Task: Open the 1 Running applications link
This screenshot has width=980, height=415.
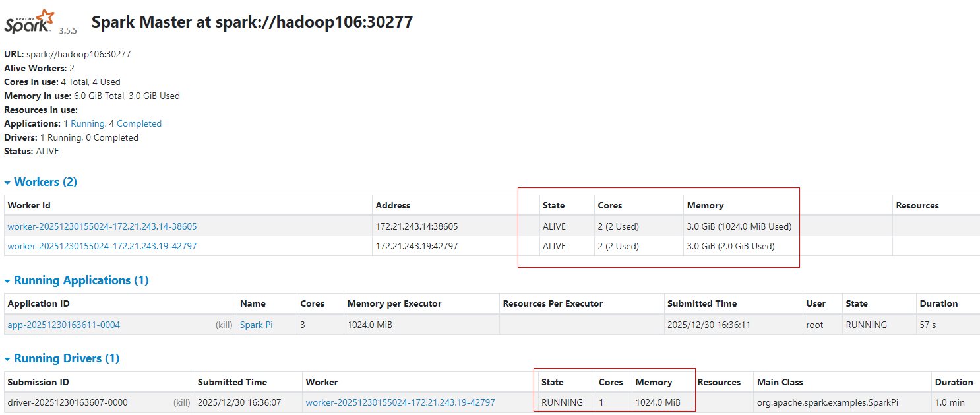Action: pyautogui.click(x=84, y=123)
